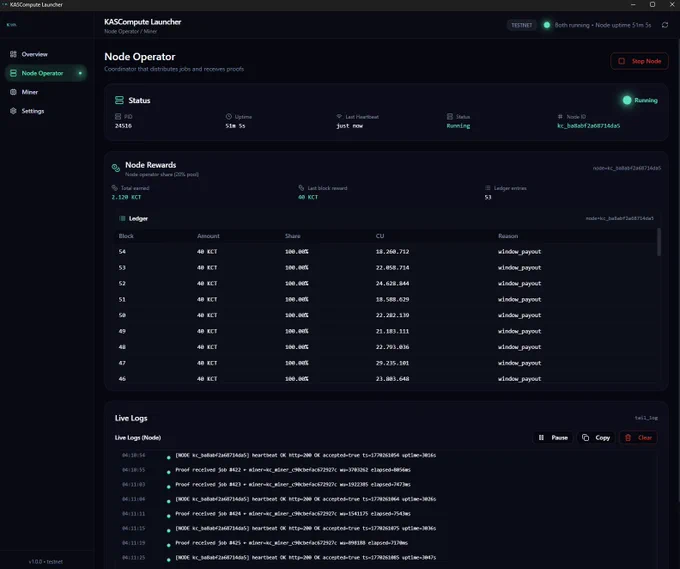Viewport: 680px width, 569px height.
Task: Click the Ledger heading icon
Action: (x=122, y=219)
